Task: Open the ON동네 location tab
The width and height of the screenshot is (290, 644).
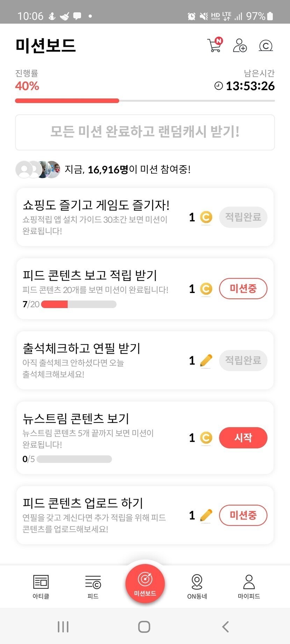Action: click(x=197, y=586)
